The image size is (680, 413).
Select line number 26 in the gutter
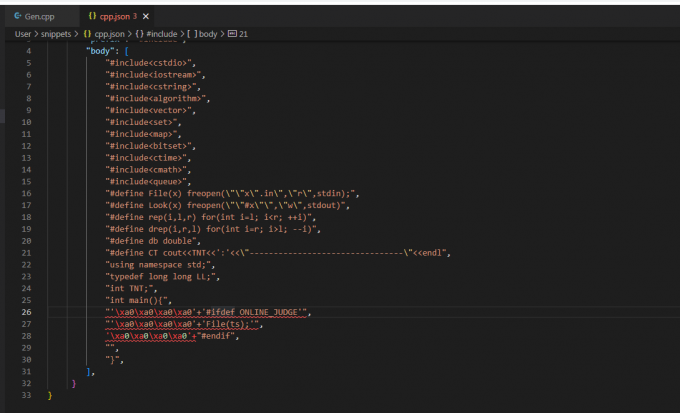pyautogui.click(x=26, y=312)
